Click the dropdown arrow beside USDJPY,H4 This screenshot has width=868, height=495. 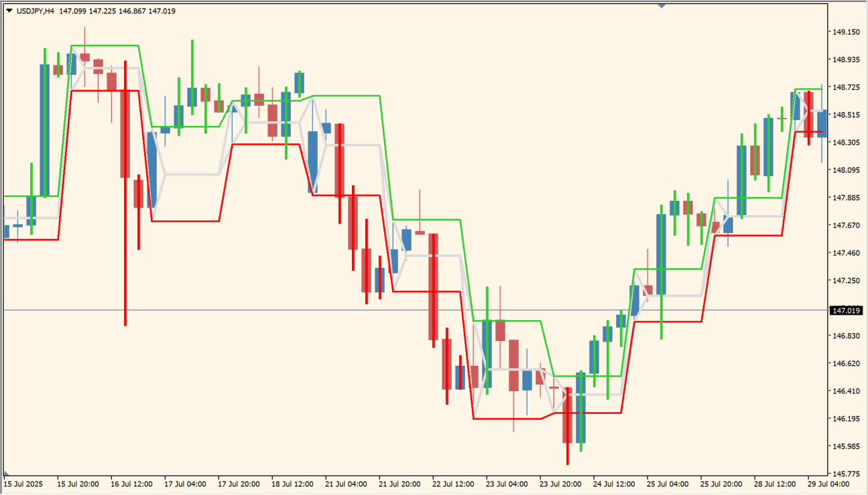pos(9,11)
